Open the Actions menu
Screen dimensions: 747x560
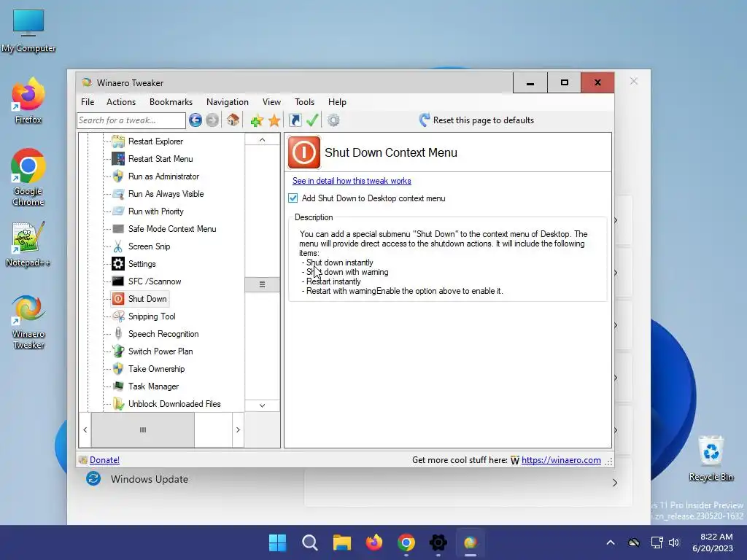pyautogui.click(x=121, y=102)
